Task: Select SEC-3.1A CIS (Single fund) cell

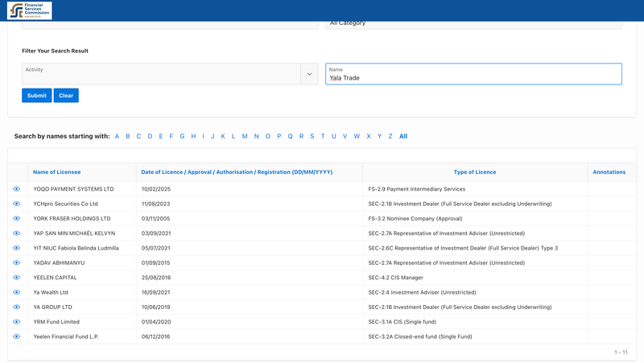Action: (x=402, y=322)
